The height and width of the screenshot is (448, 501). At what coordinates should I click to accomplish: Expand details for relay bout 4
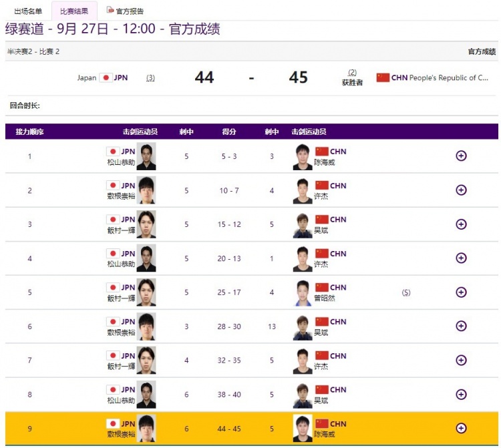461,258
